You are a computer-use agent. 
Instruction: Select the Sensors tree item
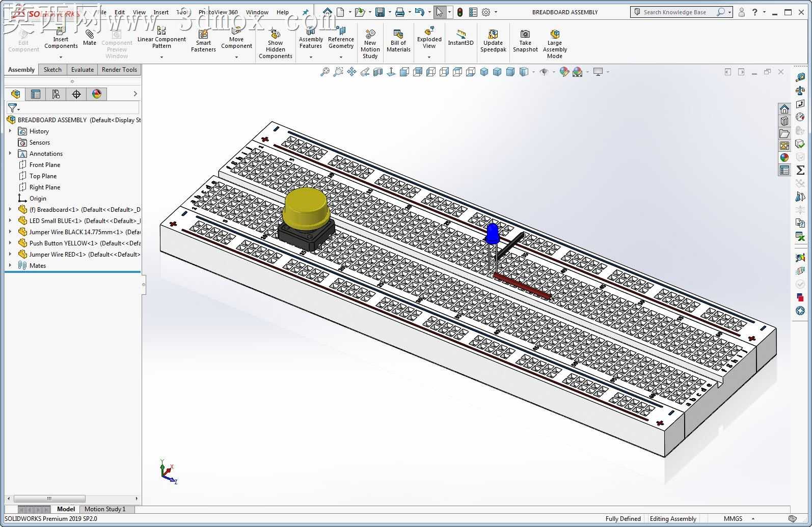(x=40, y=142)
